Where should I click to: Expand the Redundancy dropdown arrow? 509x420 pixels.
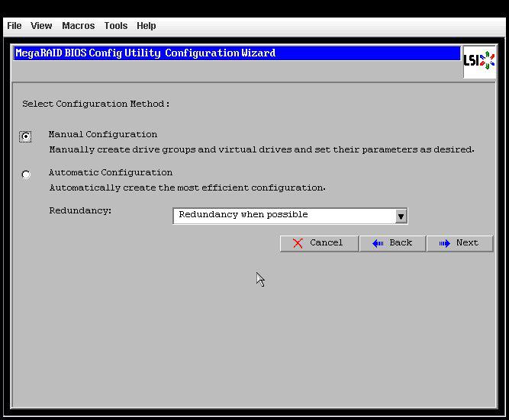[401, 216]
